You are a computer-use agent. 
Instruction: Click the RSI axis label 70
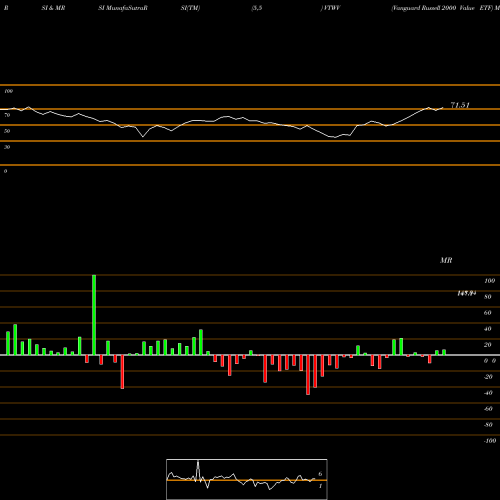(7, 115)
